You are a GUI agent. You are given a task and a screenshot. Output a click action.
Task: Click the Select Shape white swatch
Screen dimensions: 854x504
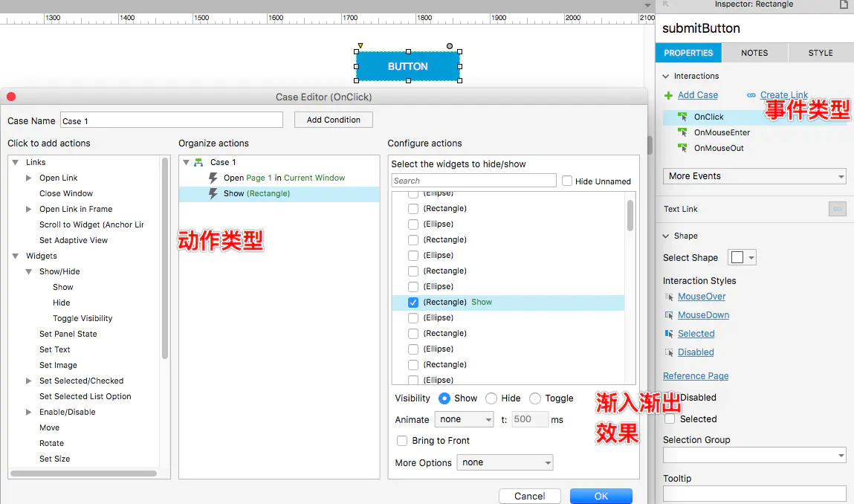tap(737, 258)
